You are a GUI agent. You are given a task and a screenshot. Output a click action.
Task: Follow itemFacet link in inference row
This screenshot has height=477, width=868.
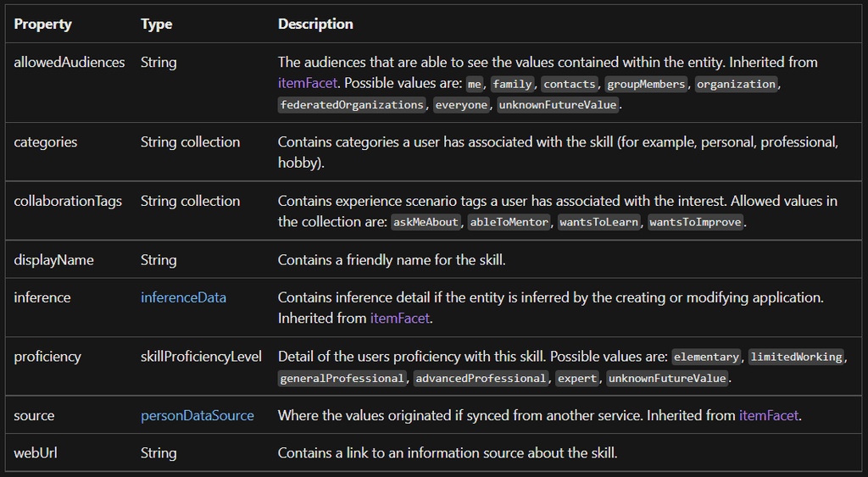tap(400, 319)
